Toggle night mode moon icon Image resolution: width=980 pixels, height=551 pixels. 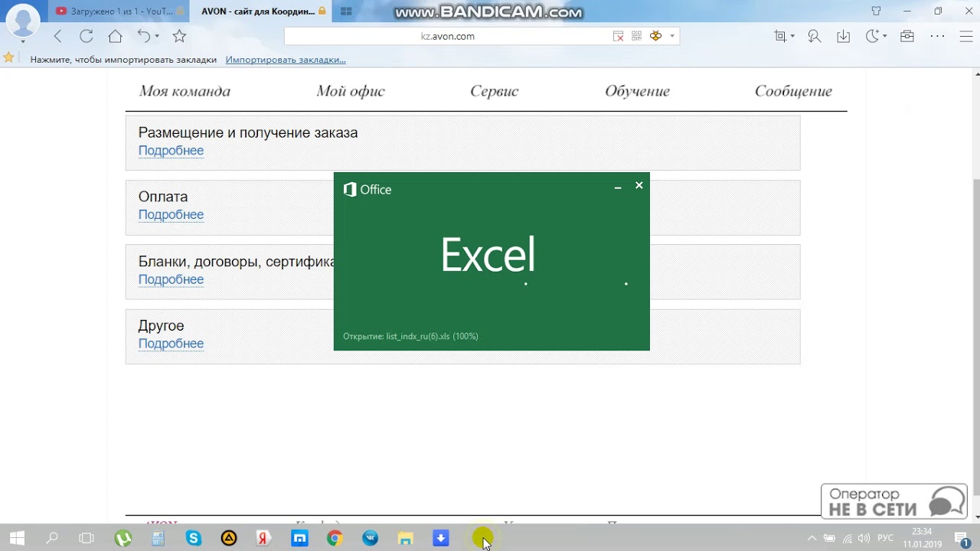[x=872, y=36]
